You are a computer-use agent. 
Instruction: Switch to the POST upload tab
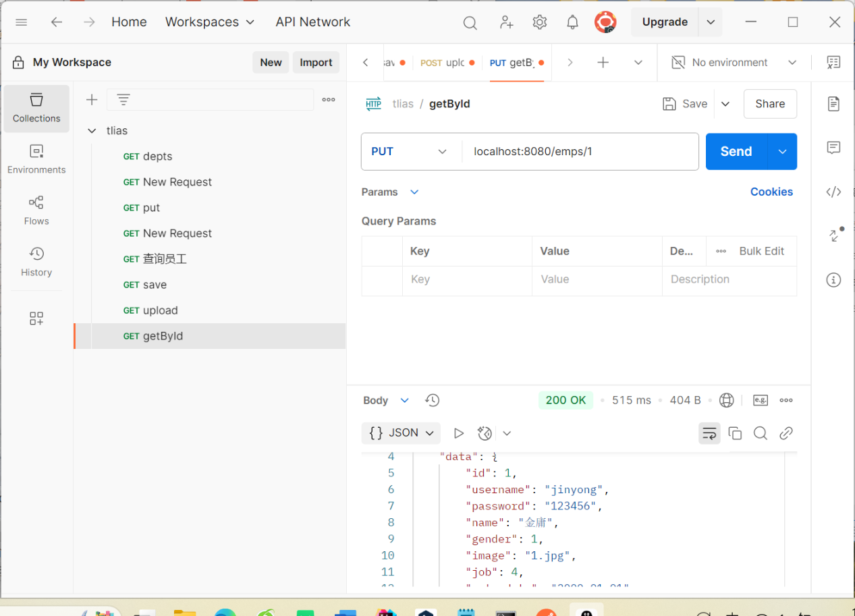(x=447, y=63)
